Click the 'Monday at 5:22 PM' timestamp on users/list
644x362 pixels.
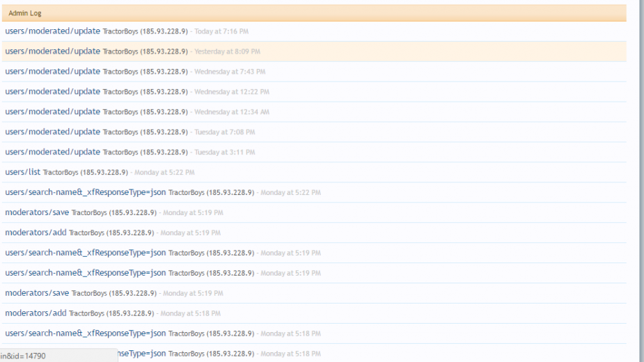pyautogui.click(x=164, y=173)
